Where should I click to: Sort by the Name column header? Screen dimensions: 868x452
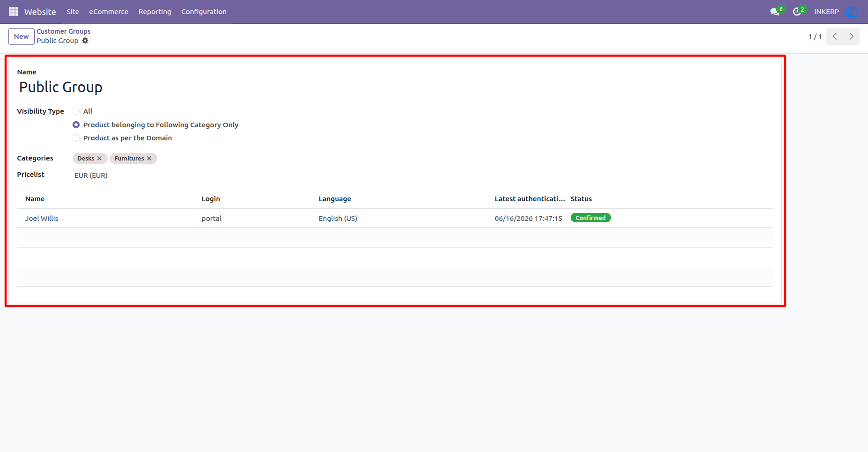tap(35, 199)
